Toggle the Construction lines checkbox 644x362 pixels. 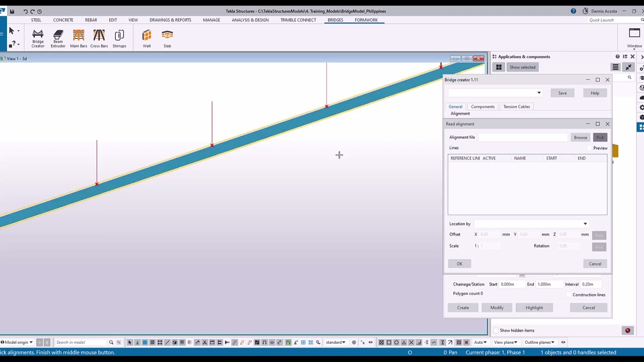tap(569, 295)
